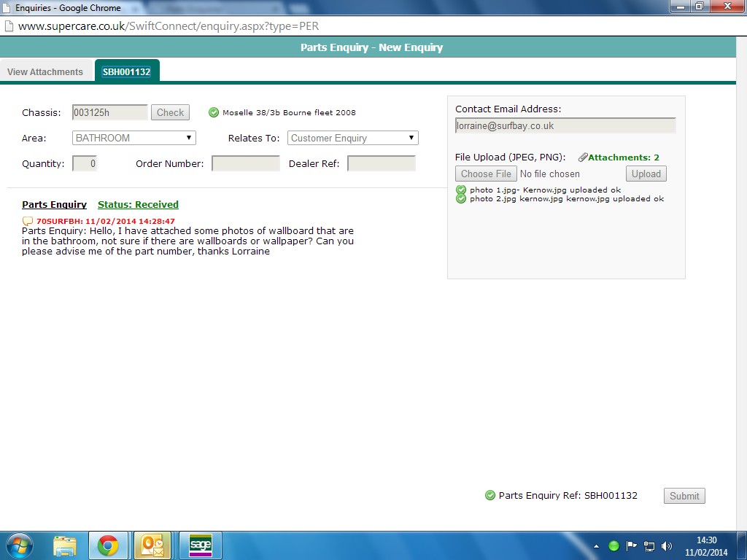Switch to the View Attachments tab
The height and width of the screenshot is (560, 747).
(x=45, y=72)
